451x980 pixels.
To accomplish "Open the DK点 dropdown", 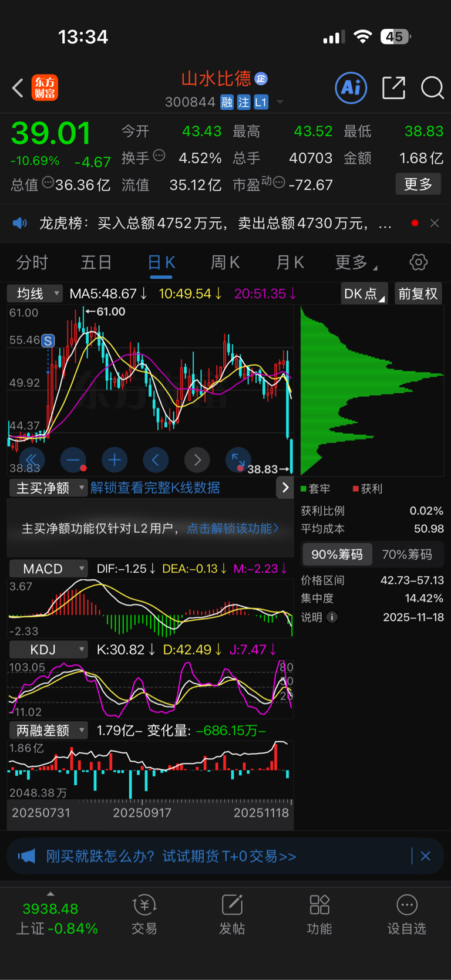I will point(364,293).
